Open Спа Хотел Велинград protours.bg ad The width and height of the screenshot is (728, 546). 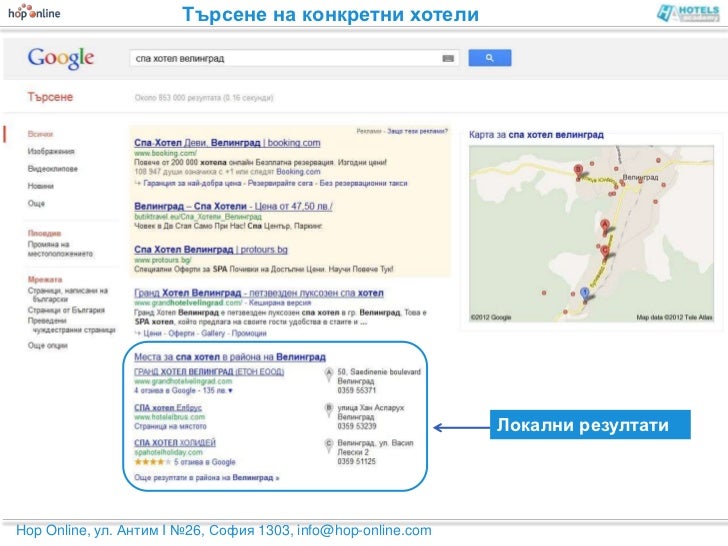coord(211,250)
